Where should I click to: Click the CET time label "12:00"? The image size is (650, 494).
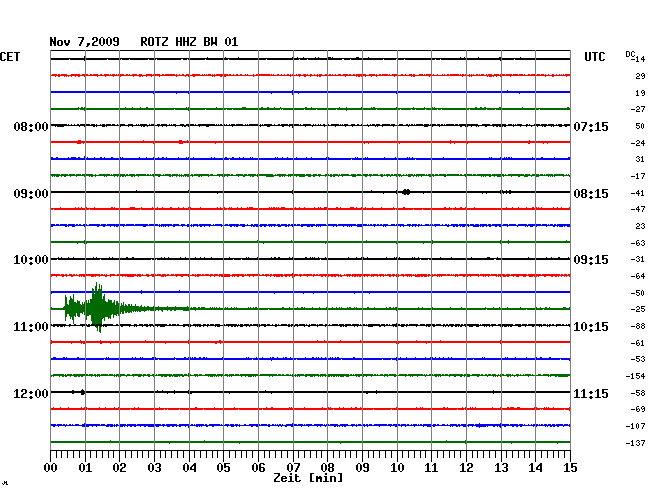tap(31, 393)
